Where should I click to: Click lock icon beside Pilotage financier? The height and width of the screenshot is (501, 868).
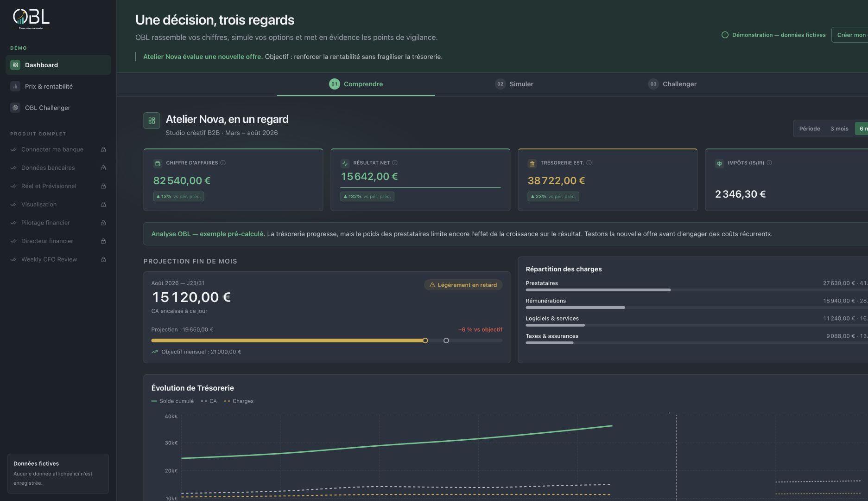[x=103, y=223]
